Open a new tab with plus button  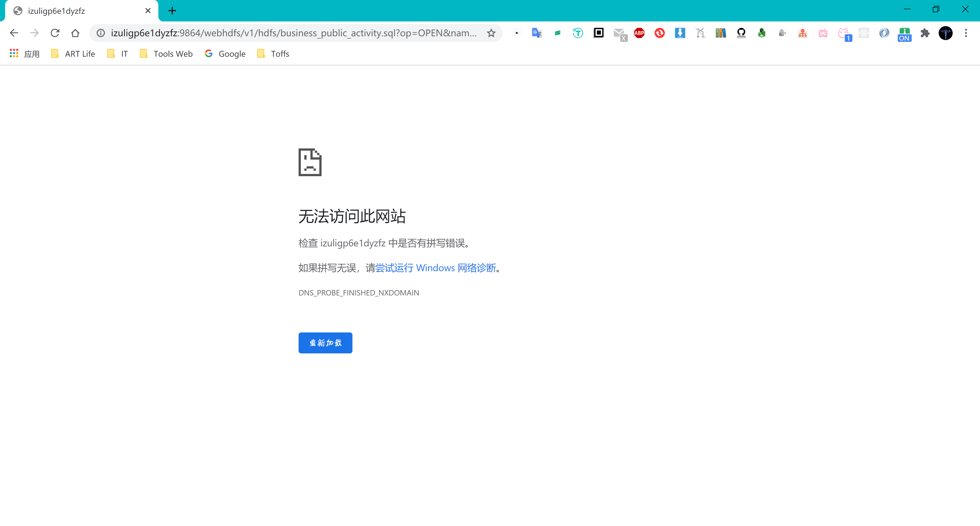click(172, 11)
